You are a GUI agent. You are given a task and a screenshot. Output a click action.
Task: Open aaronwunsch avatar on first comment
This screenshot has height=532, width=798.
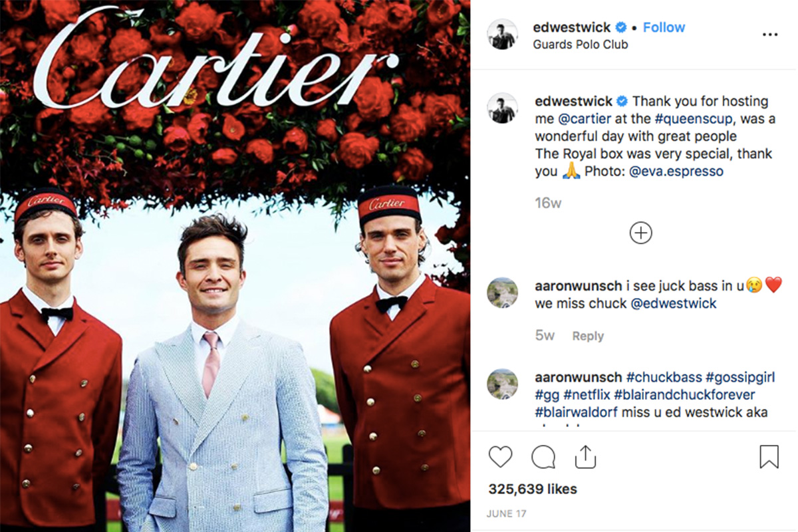coord(502,293)
